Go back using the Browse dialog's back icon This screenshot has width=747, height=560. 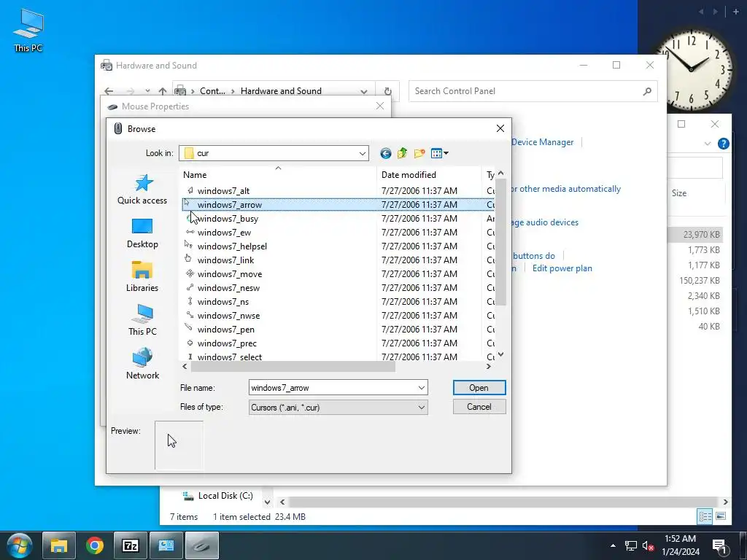click(x=385, y=153)
